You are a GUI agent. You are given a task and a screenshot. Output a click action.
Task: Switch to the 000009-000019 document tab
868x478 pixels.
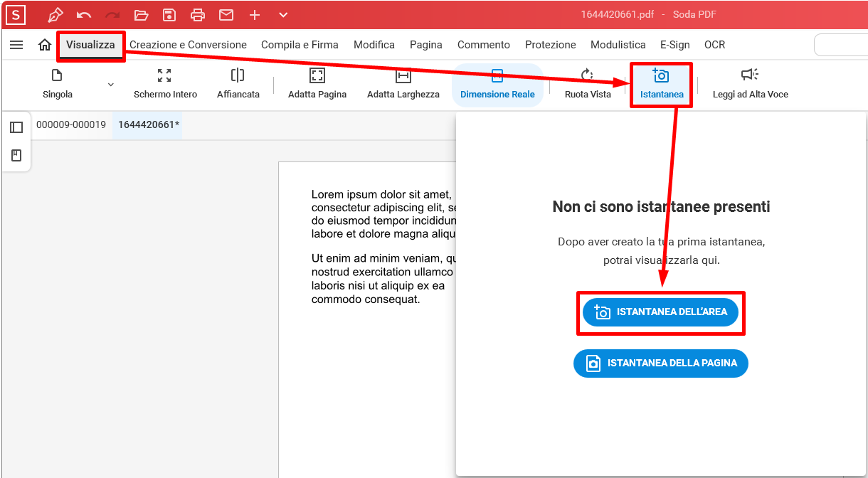(71, 125)
